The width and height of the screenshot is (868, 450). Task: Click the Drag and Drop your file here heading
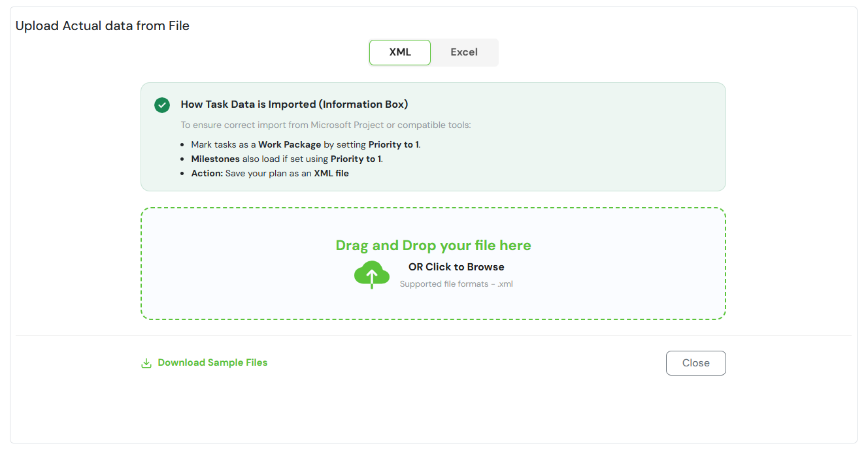[433, 246]
